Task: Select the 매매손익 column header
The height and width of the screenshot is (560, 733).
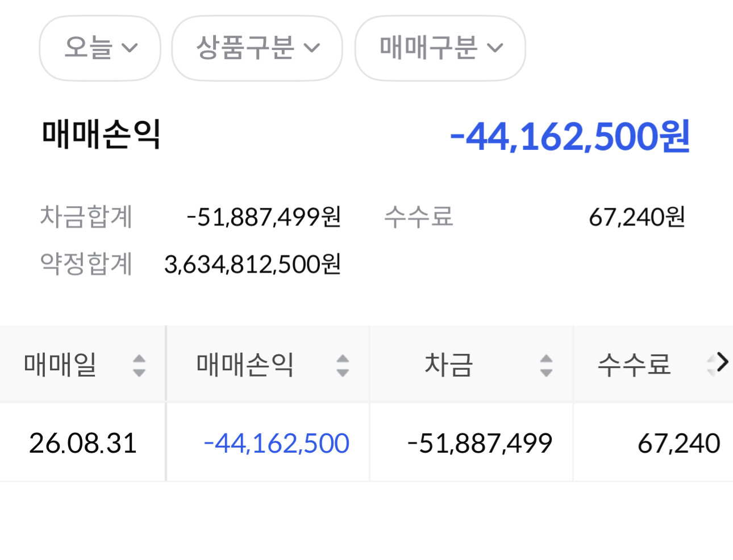Action: 268,364
